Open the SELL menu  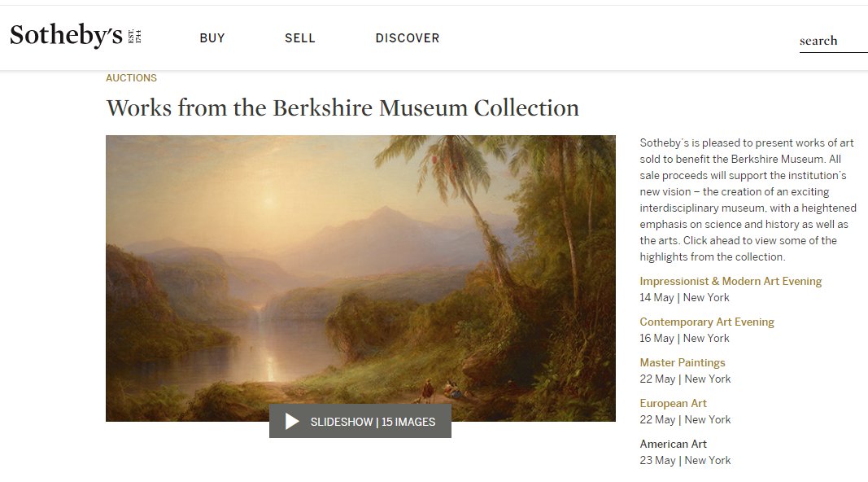[x=299, y=37]
